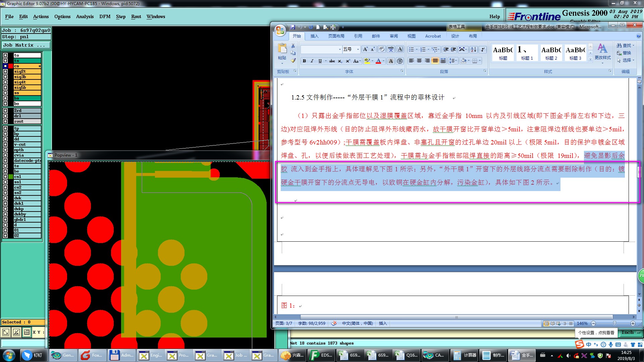This screenshot has width=644, height=362.
Task: Toggle bold formatting in Word ribbon
Action: pos(304,61)
